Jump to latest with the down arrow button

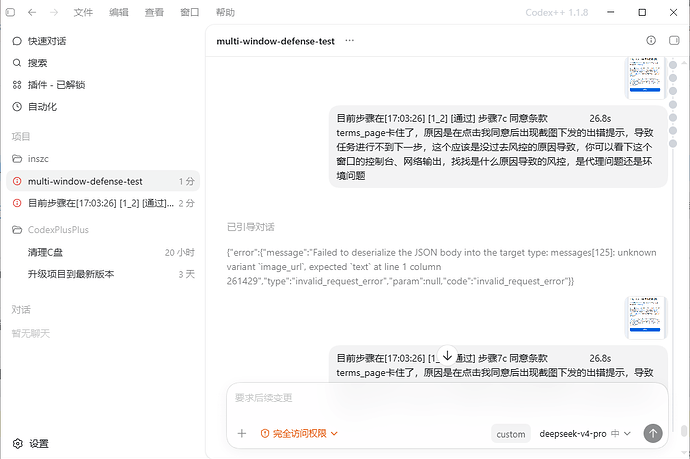point(447,355)
